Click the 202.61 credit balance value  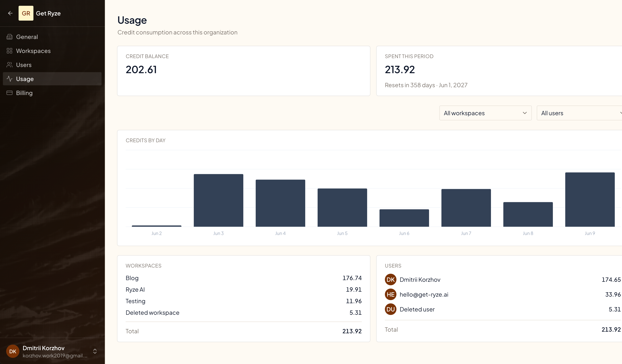pyautogui.click(x=141, y=70)
